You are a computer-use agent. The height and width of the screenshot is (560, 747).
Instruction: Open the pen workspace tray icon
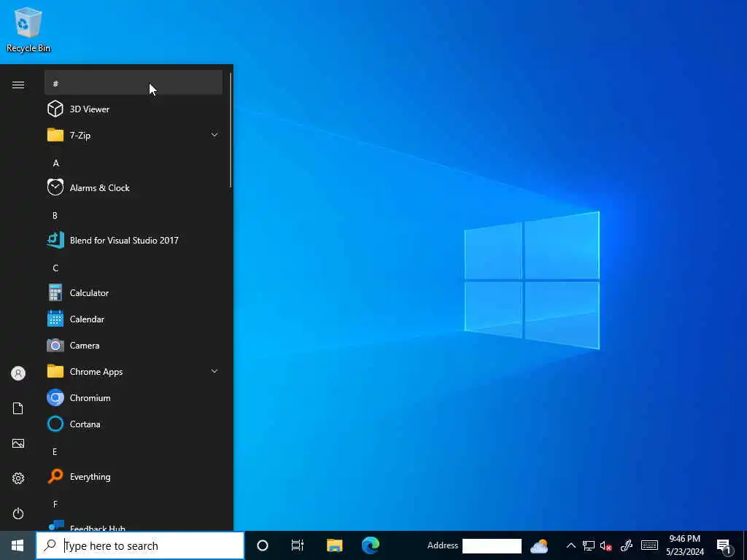pos(627,545)
